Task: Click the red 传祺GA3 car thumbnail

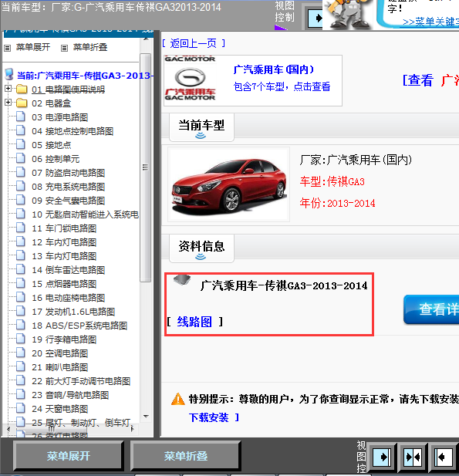Action: (x=229, y=184)
